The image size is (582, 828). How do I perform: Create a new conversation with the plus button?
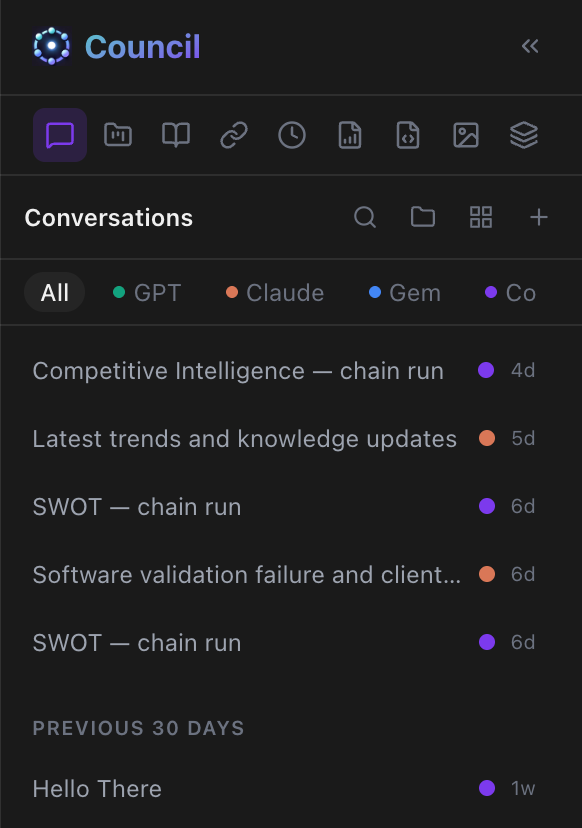pyautogui.click(x=539, y=217)
